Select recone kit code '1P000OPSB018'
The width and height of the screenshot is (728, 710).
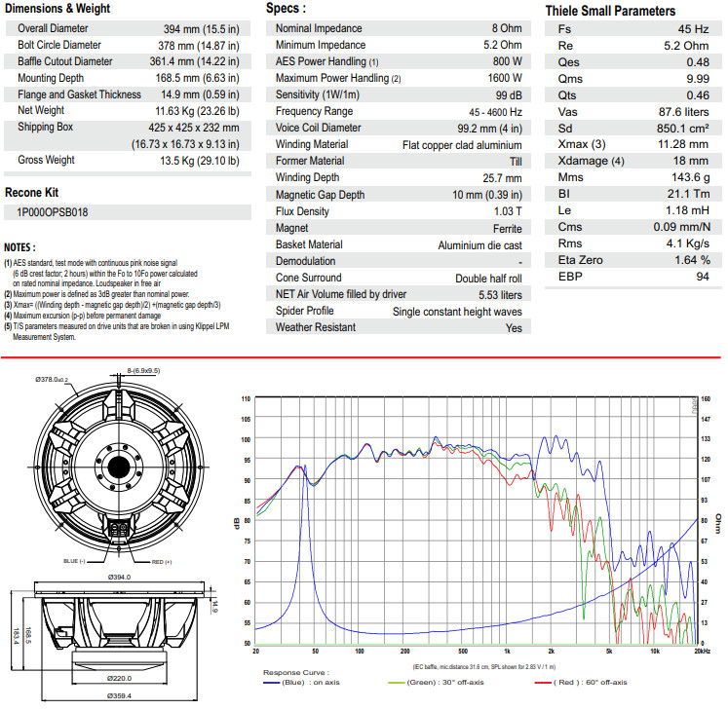pyautogui.click(x=52, y=212)
